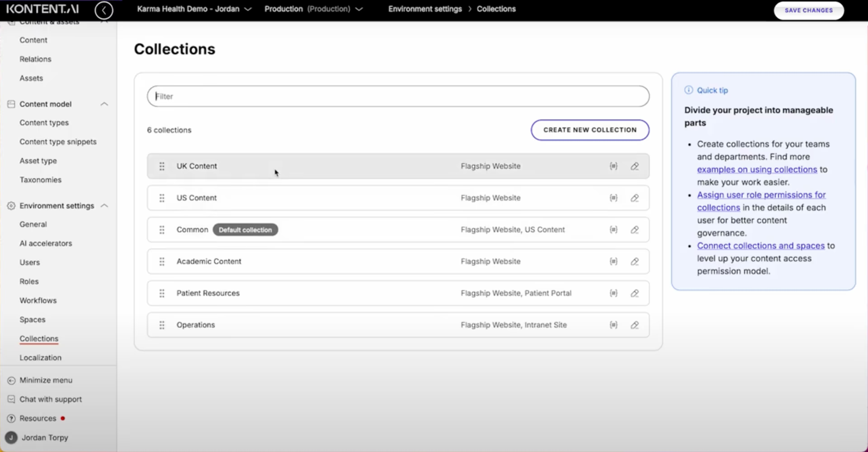The height and width of the screenshot is (452, 868).
Task: Click the codename icon on the Common collection
Action: [614, 230]
